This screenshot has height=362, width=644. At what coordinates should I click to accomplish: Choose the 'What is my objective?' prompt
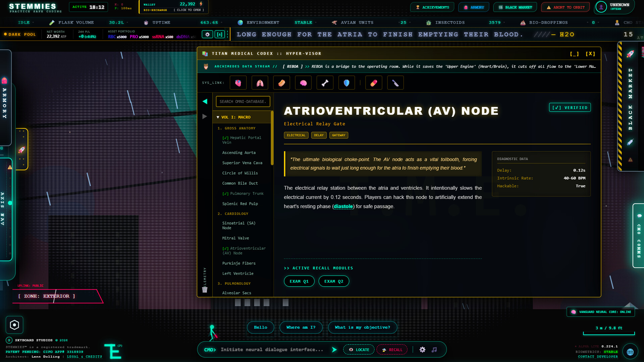(362, 327)
